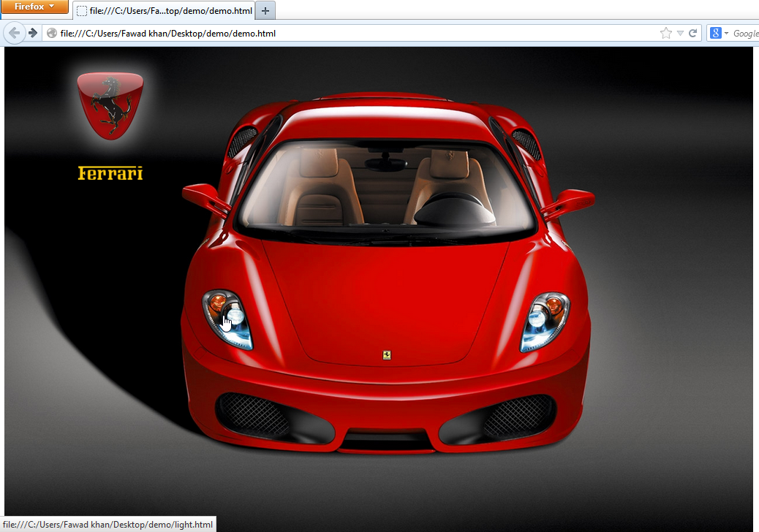The image size is (759, 532).
Task: Click the globe site identity icon
Action: [52, 33]
